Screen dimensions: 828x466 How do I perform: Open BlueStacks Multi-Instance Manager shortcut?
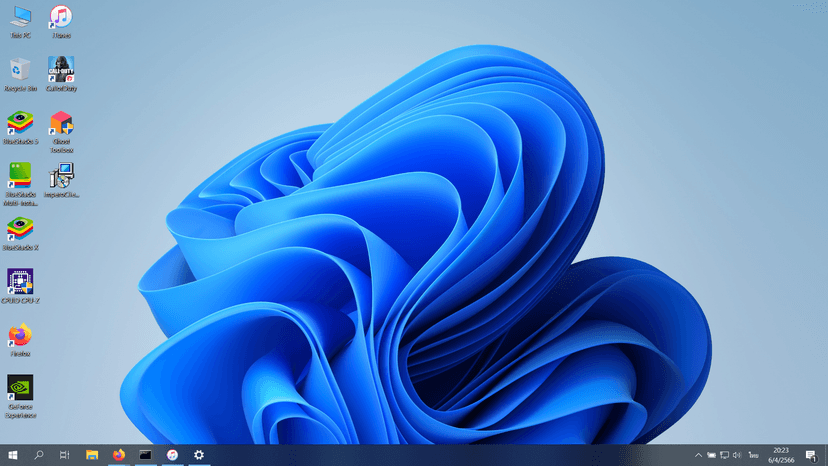point(20,176)
